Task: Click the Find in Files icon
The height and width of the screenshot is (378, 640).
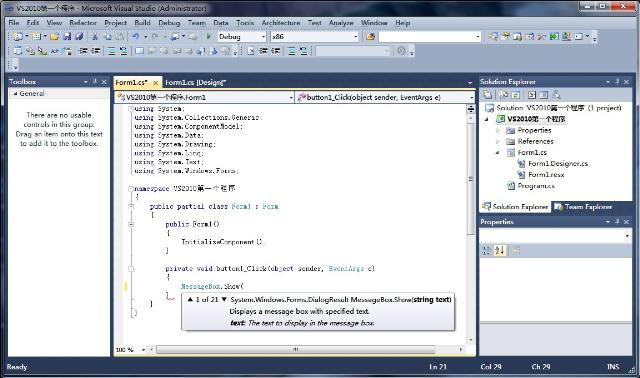Action: tap(370, 37)
